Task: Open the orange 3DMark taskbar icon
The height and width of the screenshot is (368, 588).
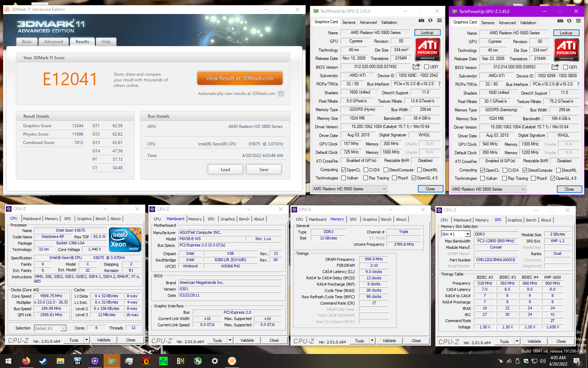Action: pyautogui.click(x=232, y=361)
